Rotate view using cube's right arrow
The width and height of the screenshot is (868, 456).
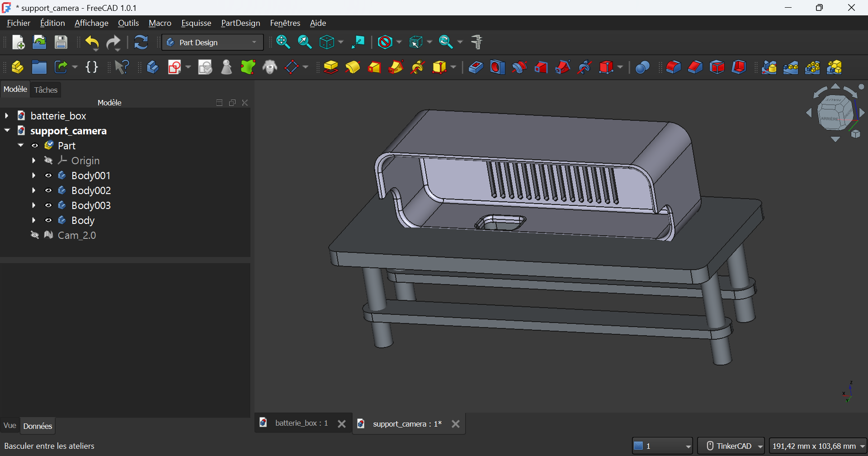[862, 113]
